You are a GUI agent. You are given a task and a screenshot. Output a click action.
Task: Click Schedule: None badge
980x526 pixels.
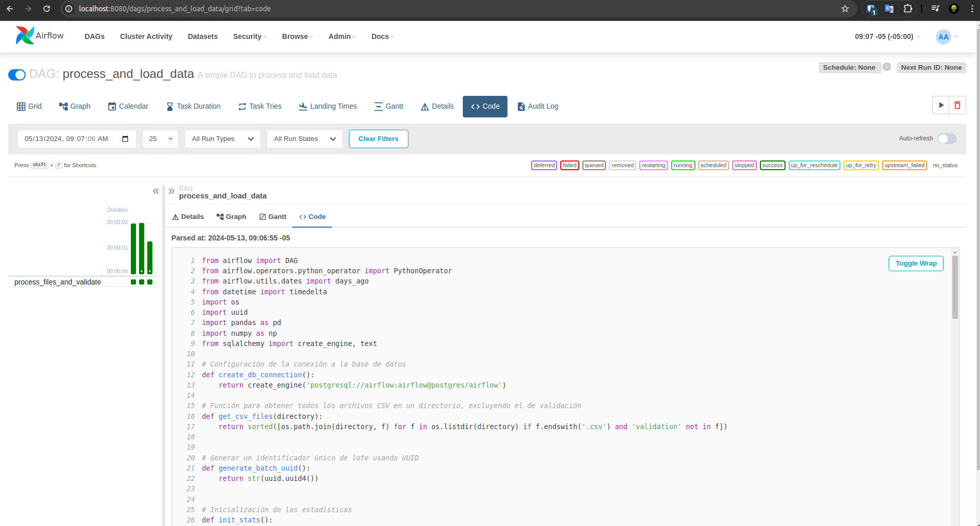tap(849, 67)
